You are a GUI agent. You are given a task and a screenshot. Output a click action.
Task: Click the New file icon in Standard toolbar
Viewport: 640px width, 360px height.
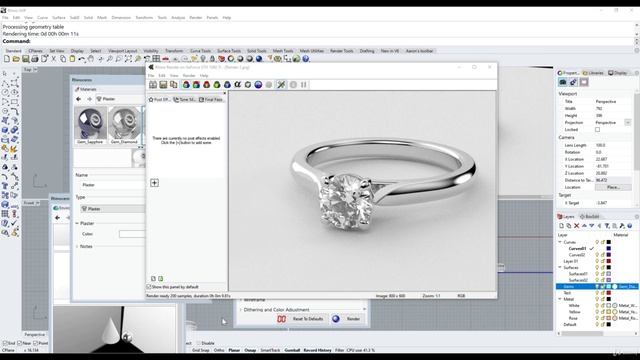7,59
